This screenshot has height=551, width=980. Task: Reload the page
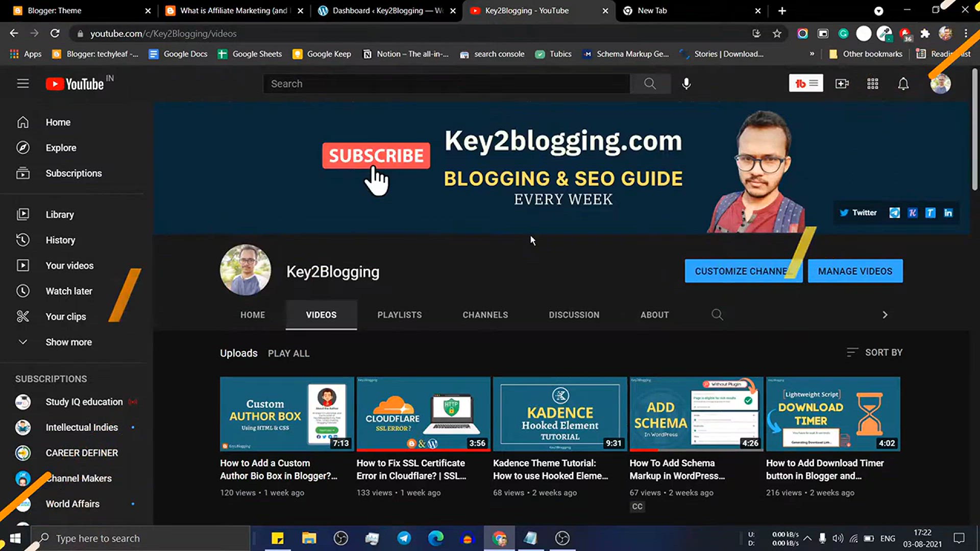[55, 34]
